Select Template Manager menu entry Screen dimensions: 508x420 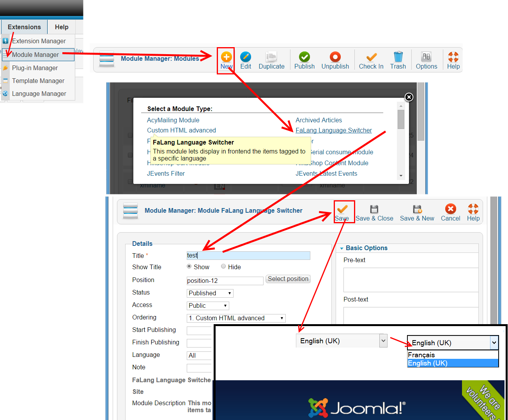[38, 81]
